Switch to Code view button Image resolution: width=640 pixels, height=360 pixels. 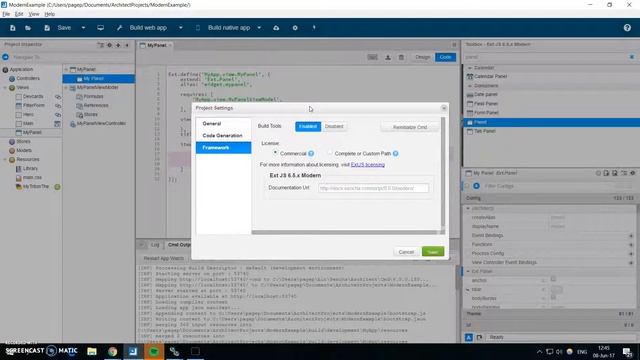click(445, 57)
